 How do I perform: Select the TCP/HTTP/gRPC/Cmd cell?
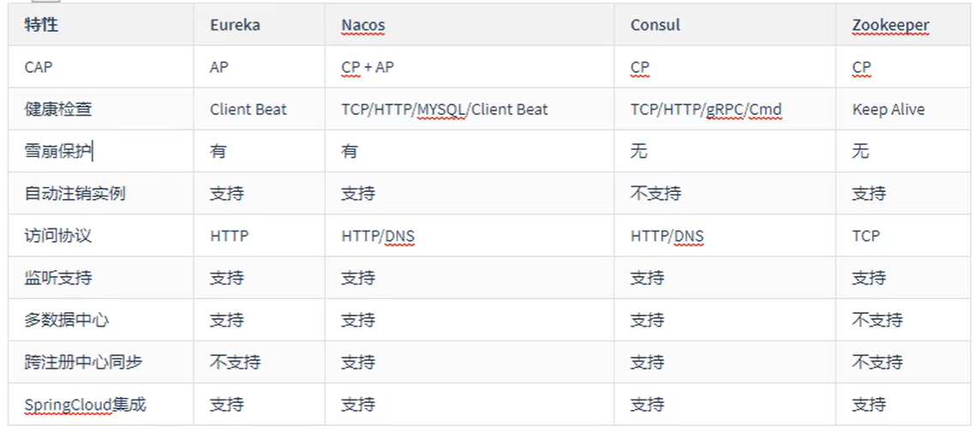[706, 109]
